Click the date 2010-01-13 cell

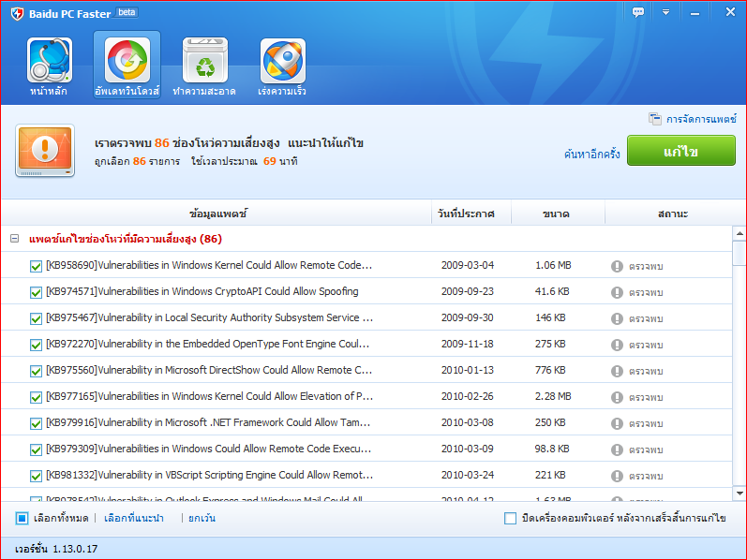468,370
